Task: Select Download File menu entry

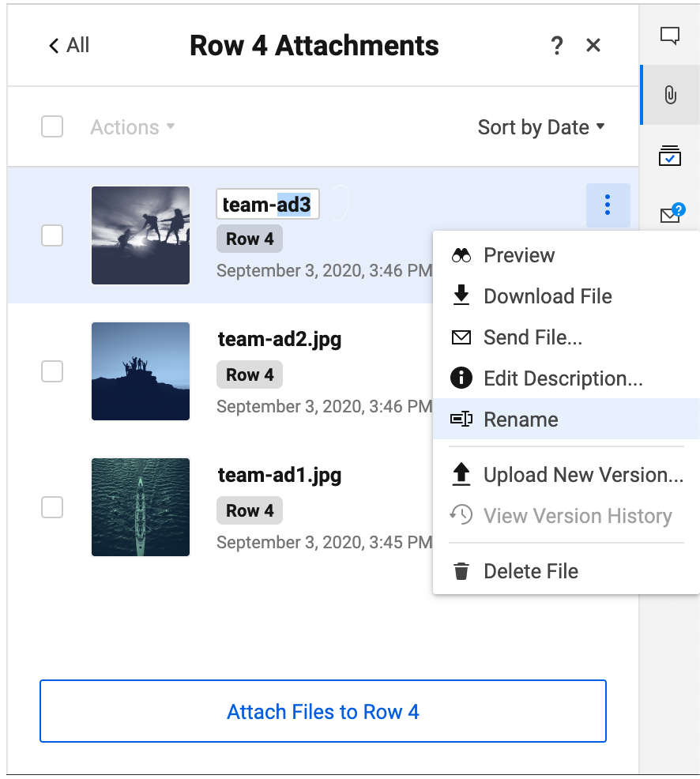Action: [566, 296]
